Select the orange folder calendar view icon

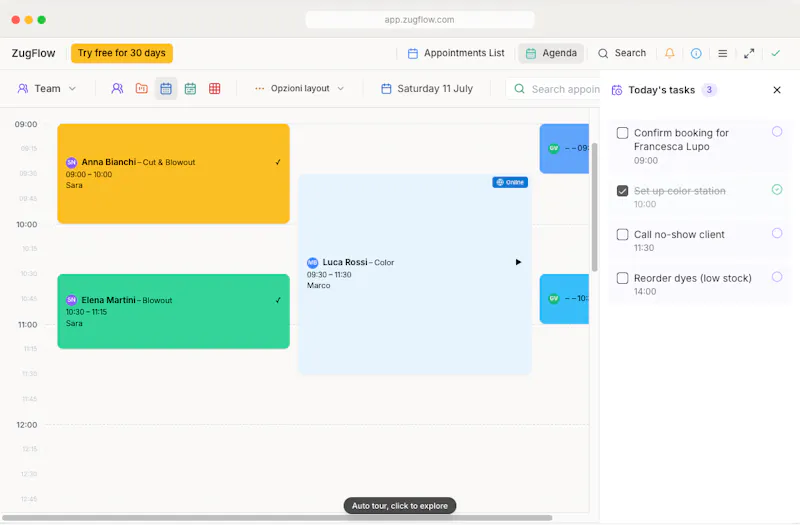[x=141, y=88]
